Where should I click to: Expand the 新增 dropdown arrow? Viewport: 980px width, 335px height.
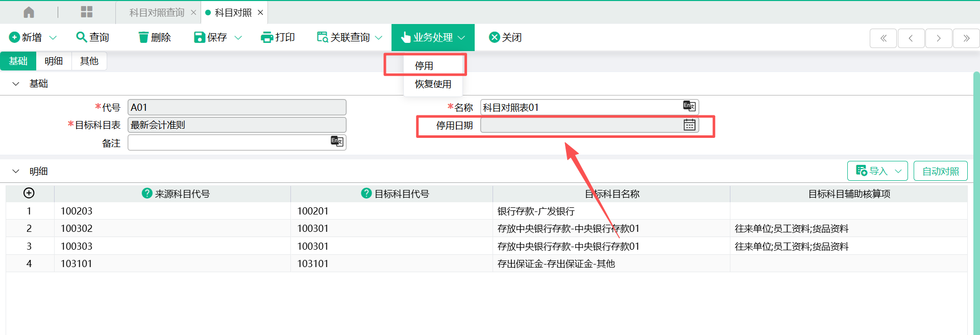coord(53,38)
